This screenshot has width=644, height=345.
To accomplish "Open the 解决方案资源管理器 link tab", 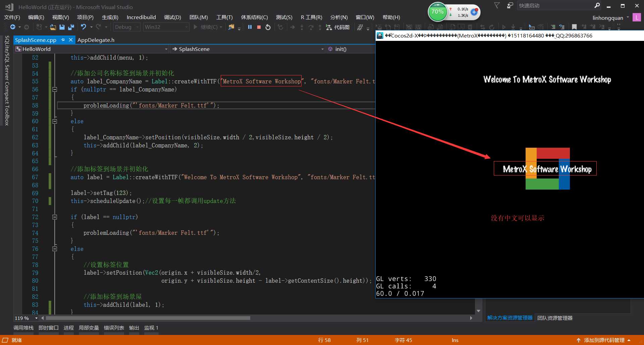I will click(510, 318).
